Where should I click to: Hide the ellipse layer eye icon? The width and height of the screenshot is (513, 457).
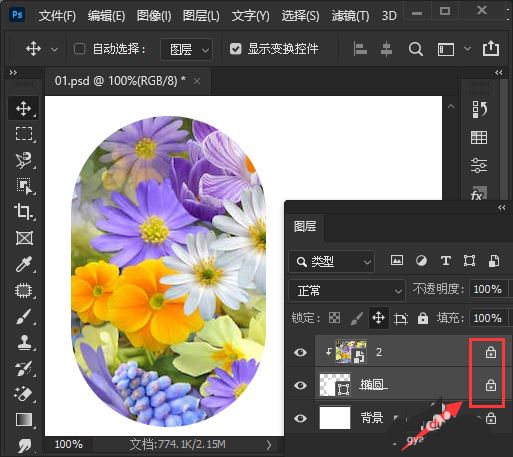300,385
